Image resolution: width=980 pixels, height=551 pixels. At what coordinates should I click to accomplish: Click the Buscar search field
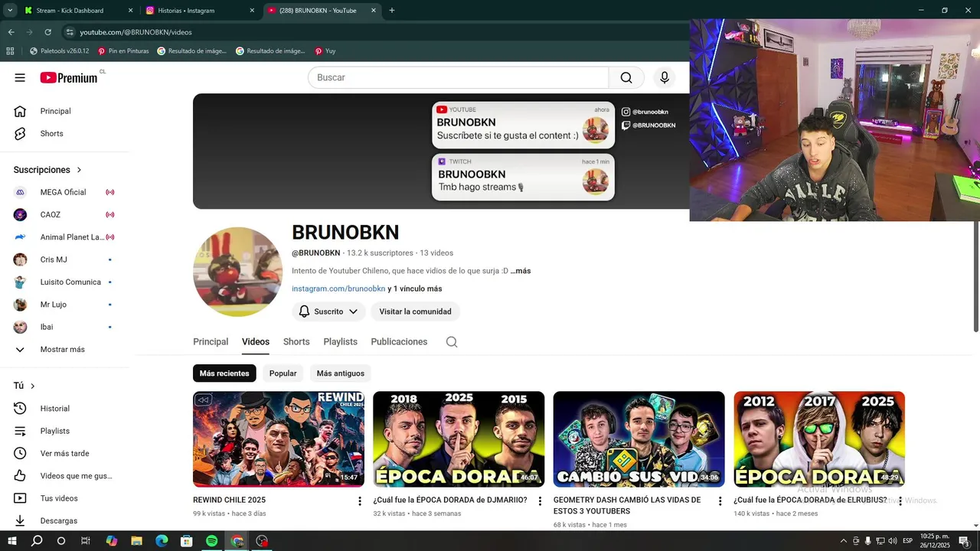[458, 77]
